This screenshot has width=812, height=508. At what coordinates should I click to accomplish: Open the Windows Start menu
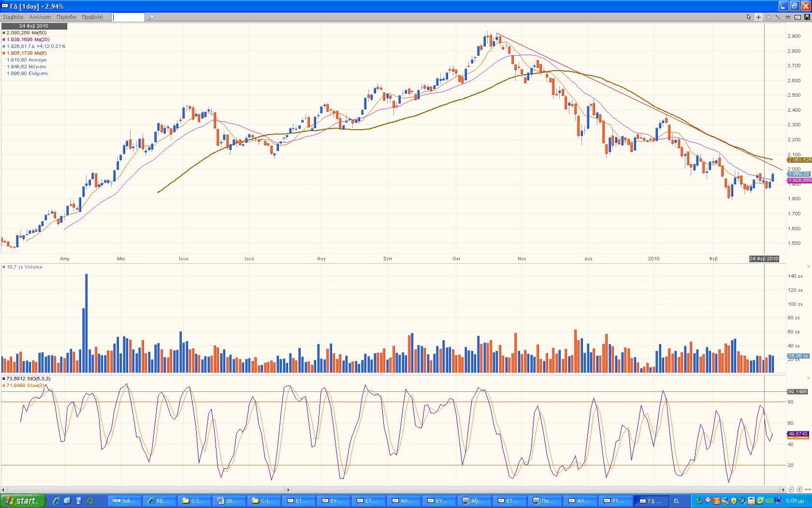coord(23,501)
